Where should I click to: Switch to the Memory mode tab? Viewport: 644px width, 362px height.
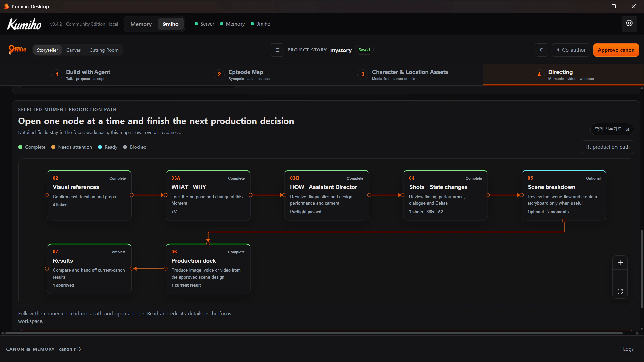[x=141, y=24]
